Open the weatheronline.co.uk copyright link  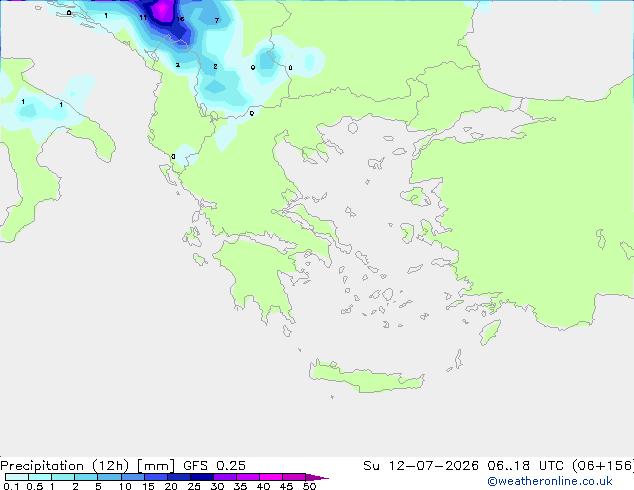(550, 481)
